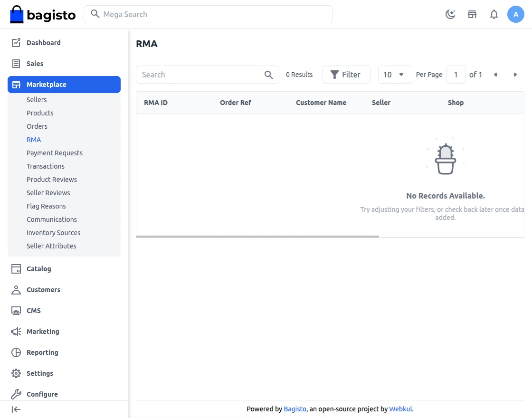Focus the Mega Search field
This screenshot has height=418, width=532.
[x=209, y=14]
